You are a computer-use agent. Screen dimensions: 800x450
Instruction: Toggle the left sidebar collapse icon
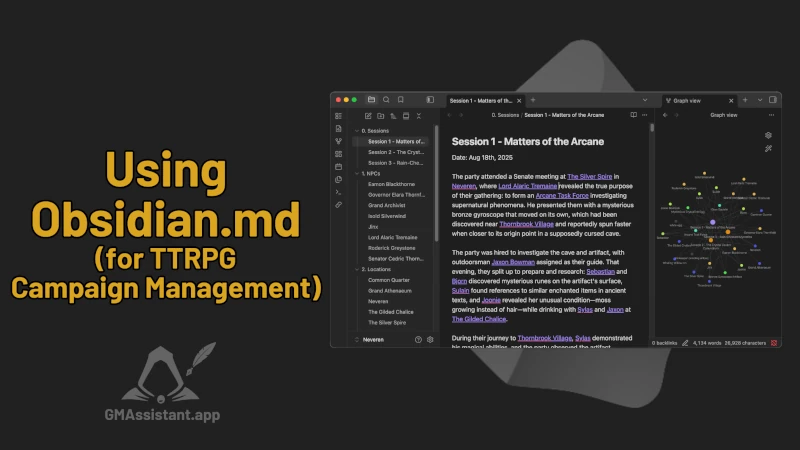tap(430, 100)
